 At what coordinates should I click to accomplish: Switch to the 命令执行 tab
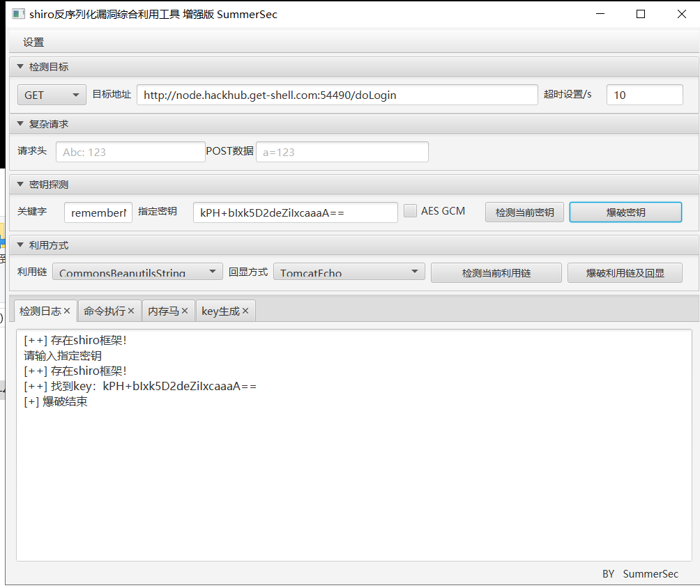103,311
